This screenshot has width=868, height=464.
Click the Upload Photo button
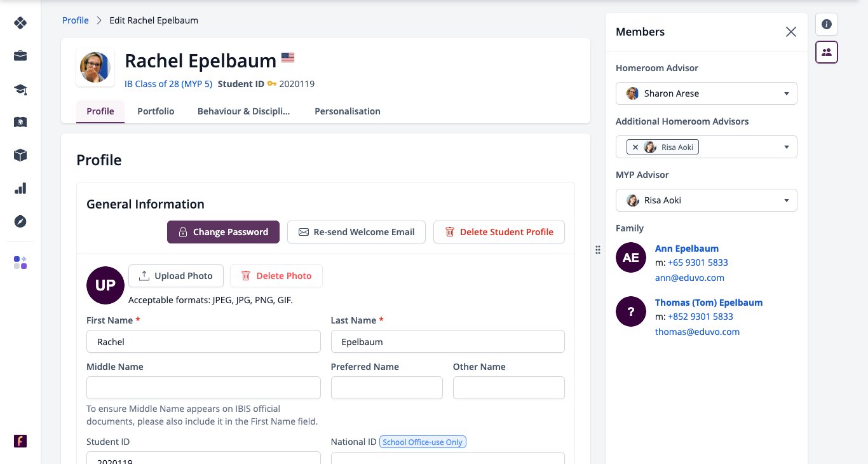tap(175, 276)
